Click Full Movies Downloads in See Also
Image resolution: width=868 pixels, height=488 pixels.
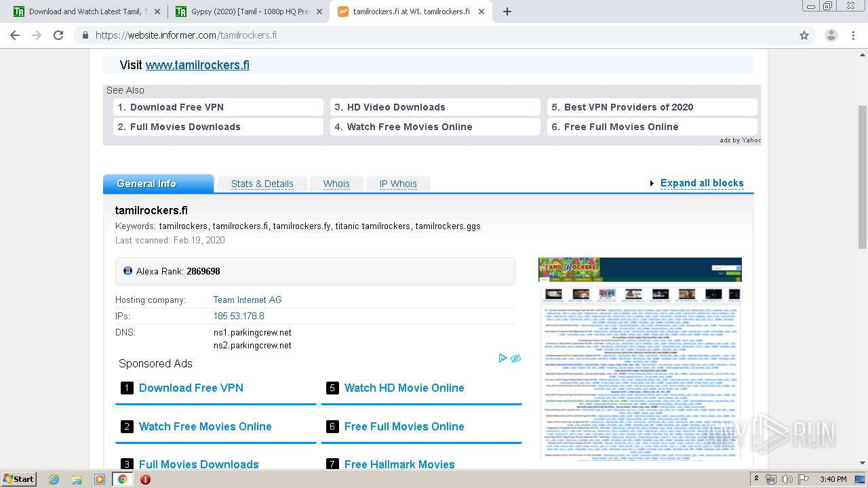pyautogui.click(x=218, y=127)
